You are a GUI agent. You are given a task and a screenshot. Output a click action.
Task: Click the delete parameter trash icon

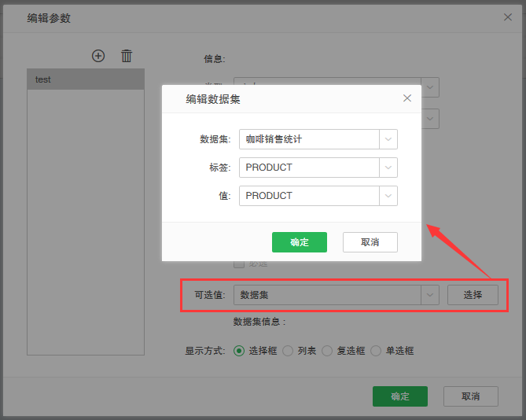pos(127,56)
